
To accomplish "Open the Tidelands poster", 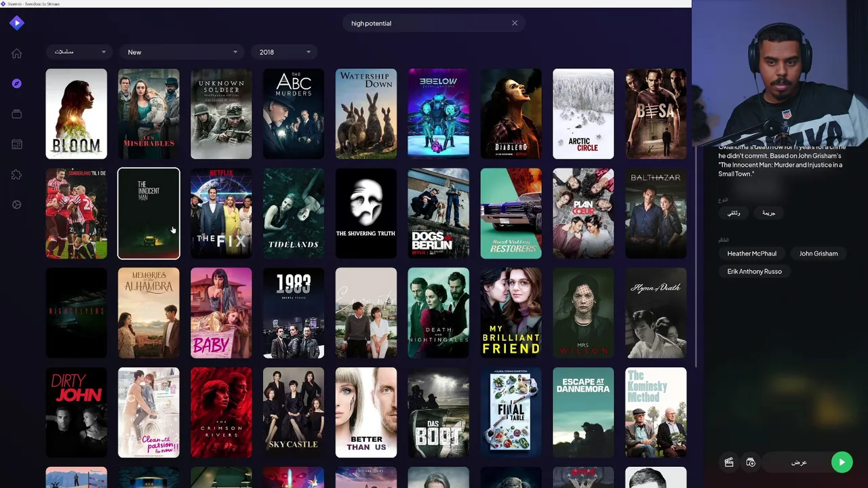I will (x=294, y=213).
